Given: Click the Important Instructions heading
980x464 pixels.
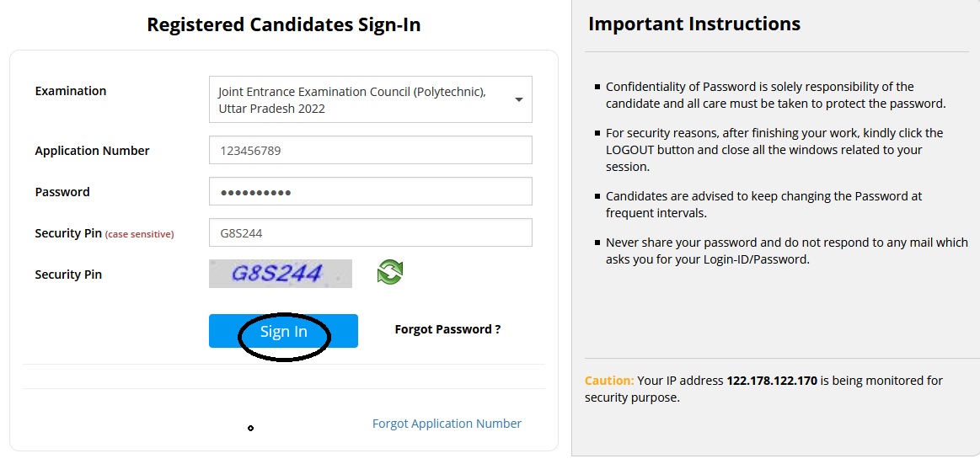Looking at the screenshot, I should pos(694,24).
